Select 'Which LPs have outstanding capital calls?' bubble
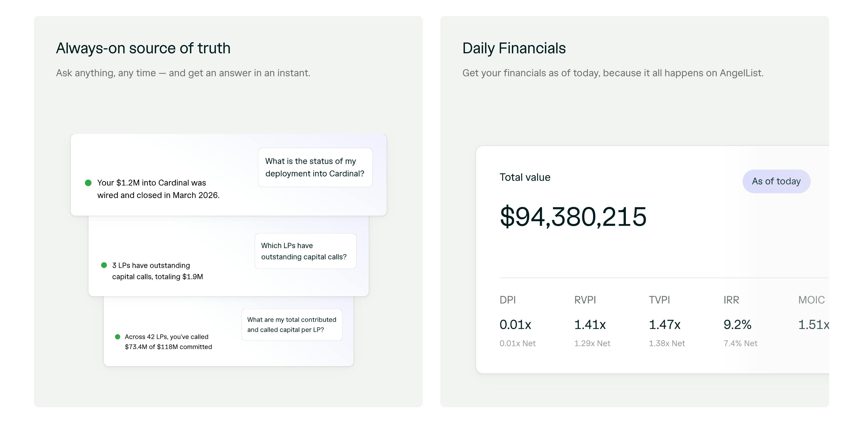The height and width of the screenshot is (421, 868). (305, 251)
